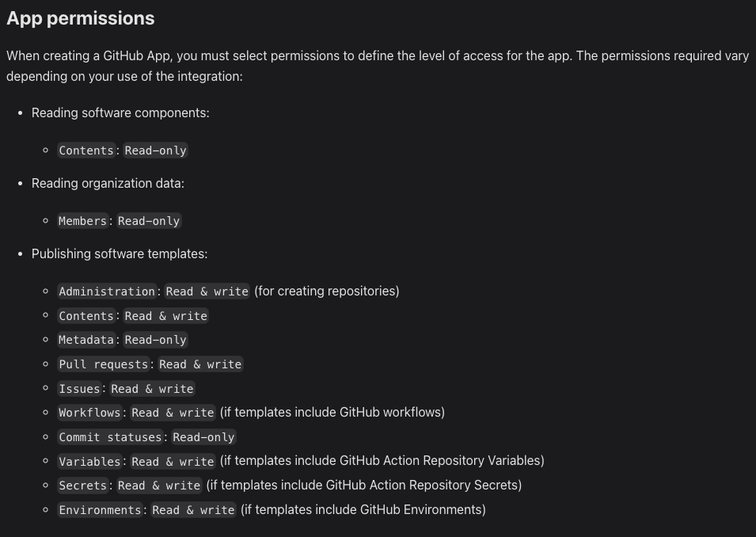756x537 pixels.
Task: Click the Read-only value under Reading software components
Action: click(155, 150)
